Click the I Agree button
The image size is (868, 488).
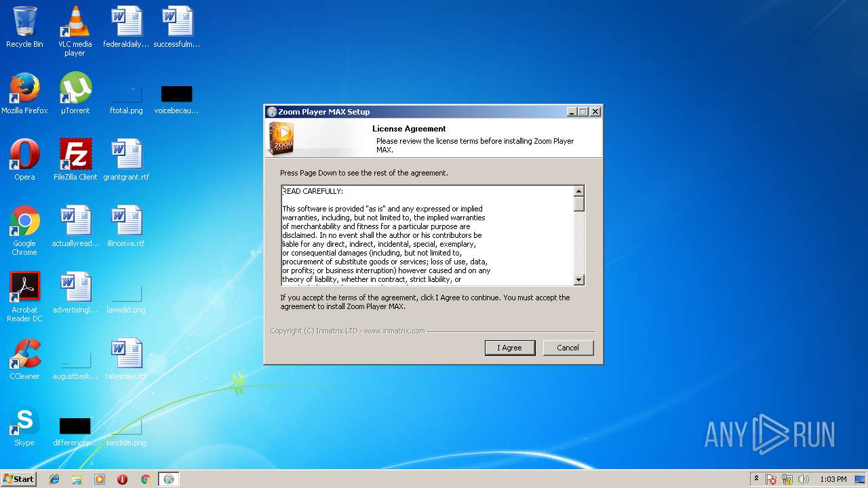pyautogui.click(x=510, y=348)
